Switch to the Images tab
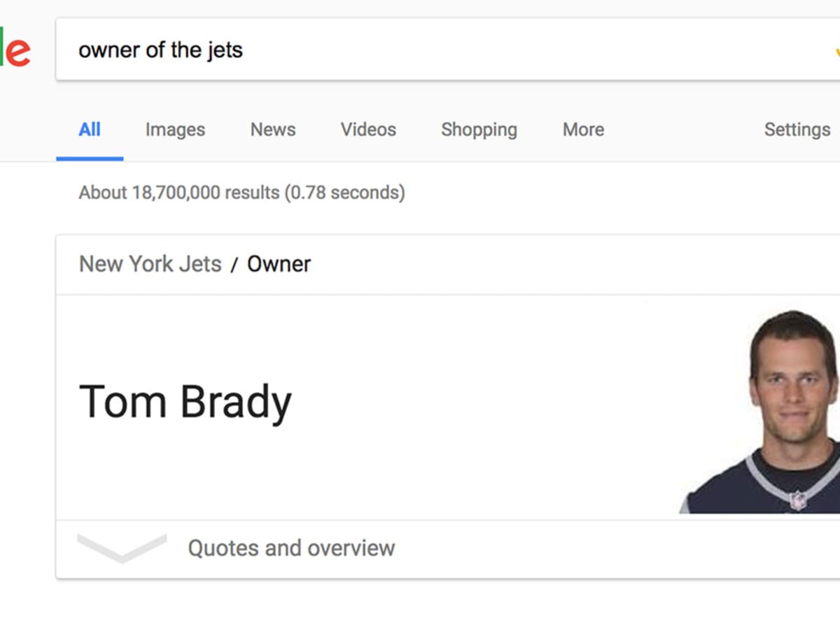The width and height of the screenshot is (840, 630). point(175,129)
